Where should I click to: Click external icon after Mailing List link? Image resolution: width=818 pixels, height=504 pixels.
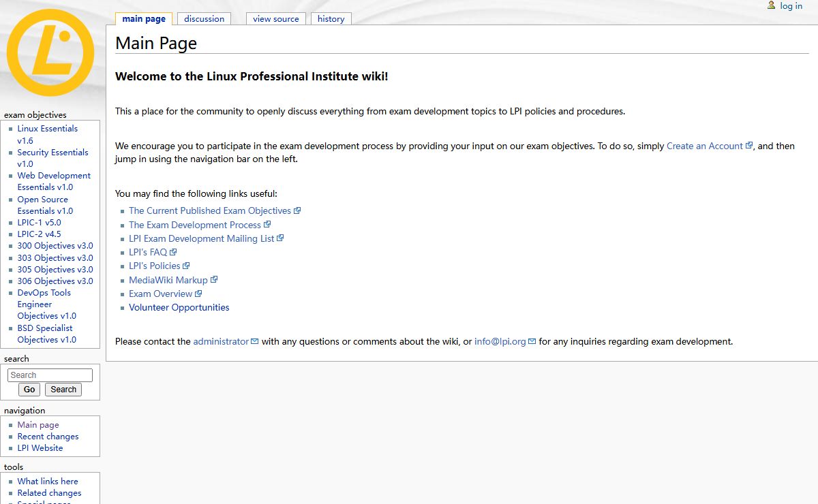pyautogui.click(x=280, y=238)
